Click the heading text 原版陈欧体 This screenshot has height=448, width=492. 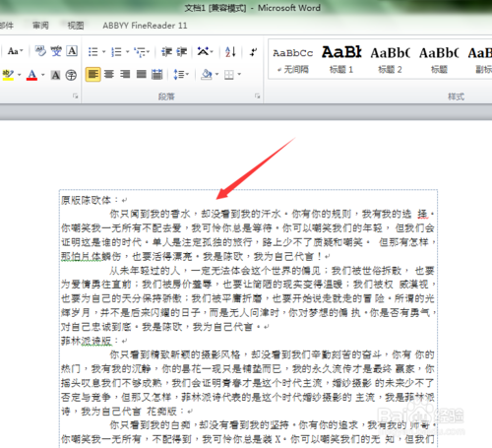(x=86, y=200)
